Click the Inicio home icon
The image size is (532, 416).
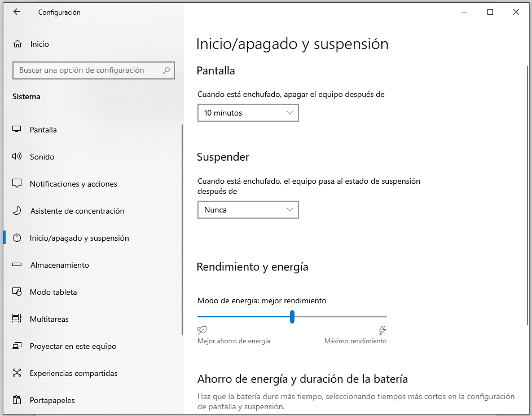(x=17, y=44)
